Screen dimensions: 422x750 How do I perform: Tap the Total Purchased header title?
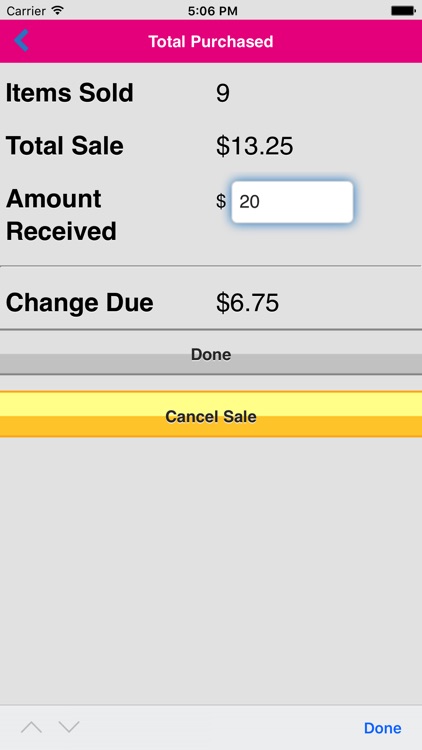(211, 42)
